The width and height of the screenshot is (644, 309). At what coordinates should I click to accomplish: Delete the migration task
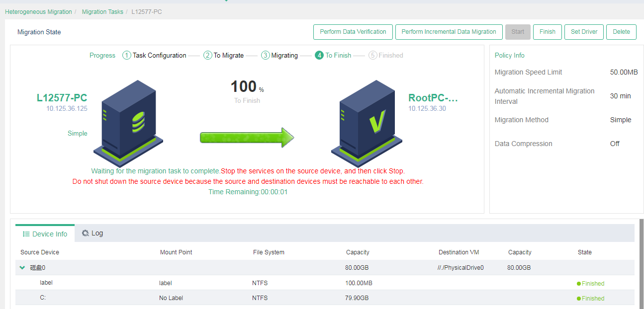coord(621,32)
